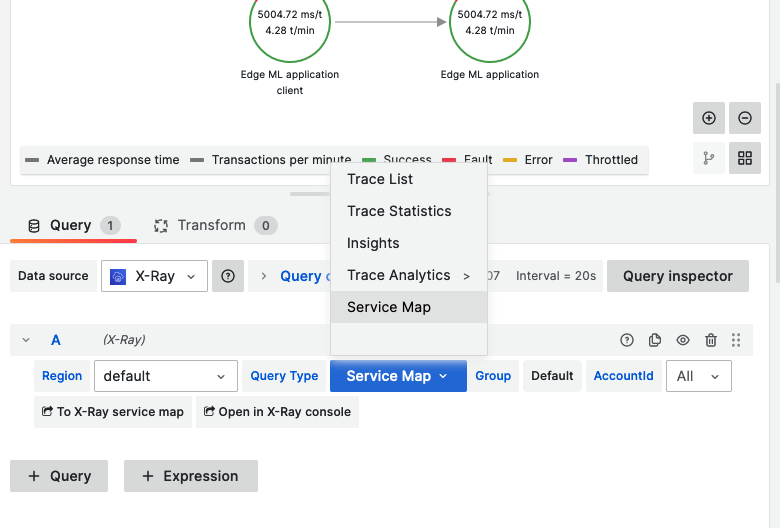
Task: Click the Query tab database icon
Action: click(x=34, y=226)
